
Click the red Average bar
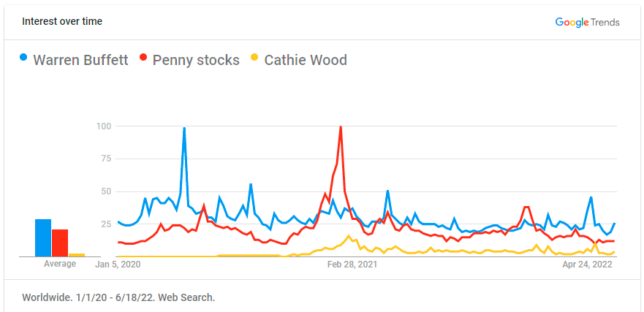click(x=60, y=243)
